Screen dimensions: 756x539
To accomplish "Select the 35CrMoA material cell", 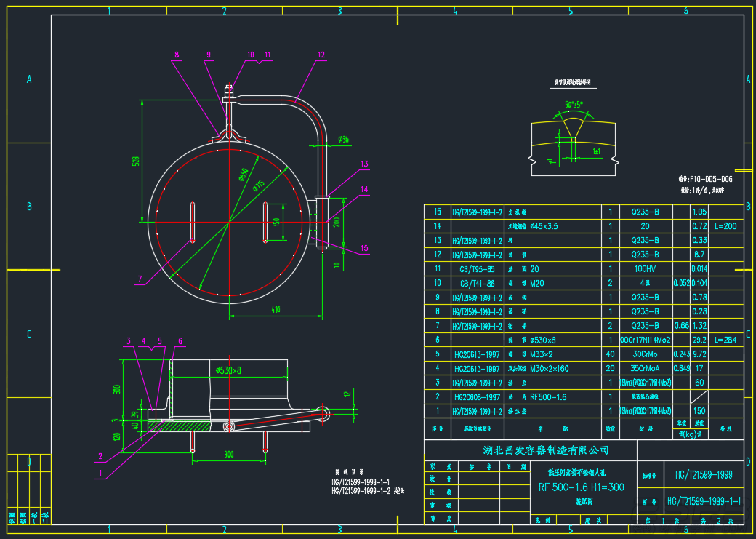I will pyautogui.click(x=646, y=368).
